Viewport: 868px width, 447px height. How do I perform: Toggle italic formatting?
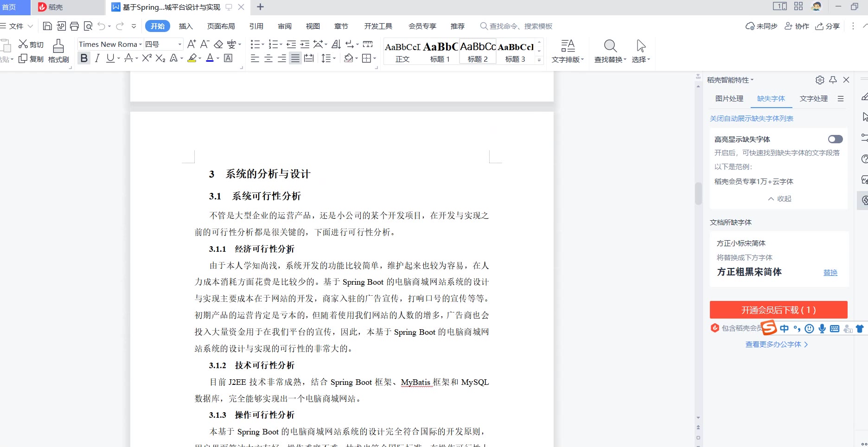click(x=97, y=58)
